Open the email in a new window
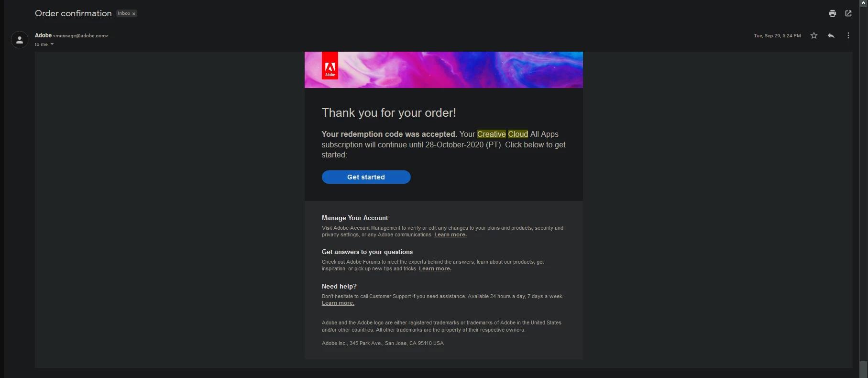 coord(848,13)
